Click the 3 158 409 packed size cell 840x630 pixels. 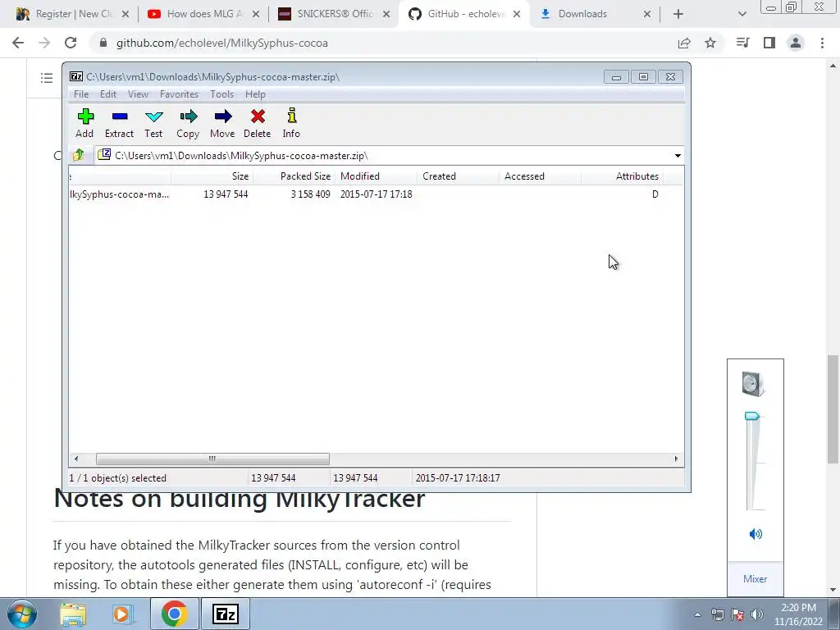pyautogui.click(x=310, y=194)
